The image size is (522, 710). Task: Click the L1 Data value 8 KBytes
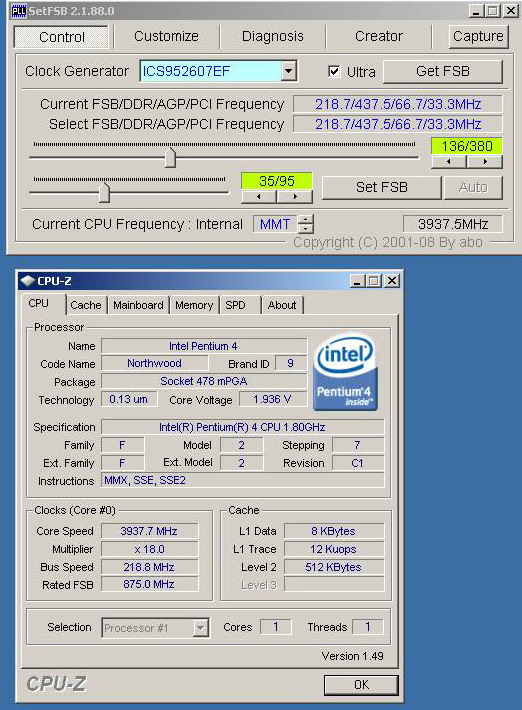point(333,531)
